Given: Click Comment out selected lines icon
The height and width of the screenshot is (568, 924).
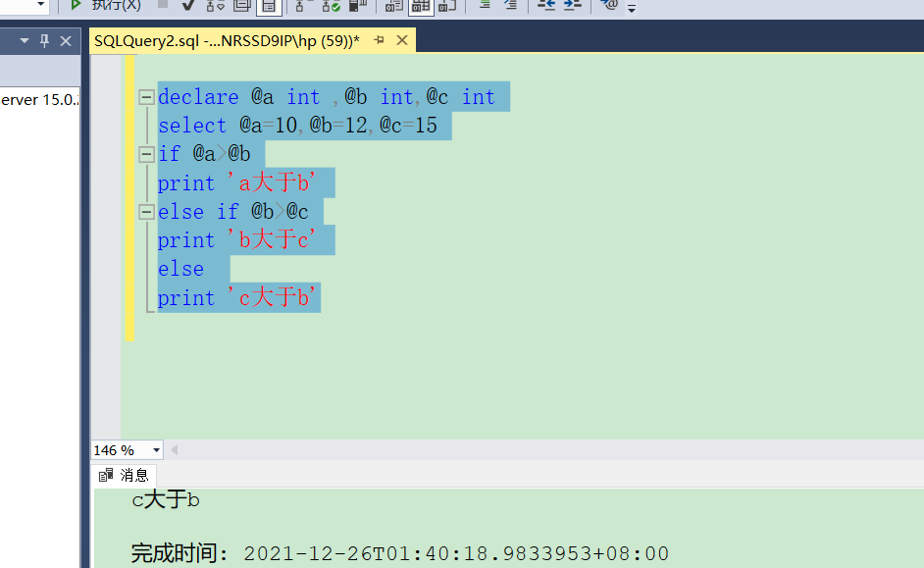Looking at the screenshot, I should [x=485, y=5].
